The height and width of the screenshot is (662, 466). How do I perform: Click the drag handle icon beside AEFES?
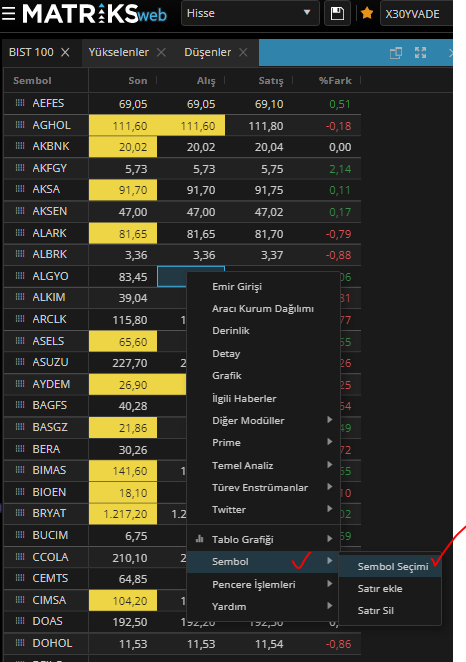[x=20, y=103]
